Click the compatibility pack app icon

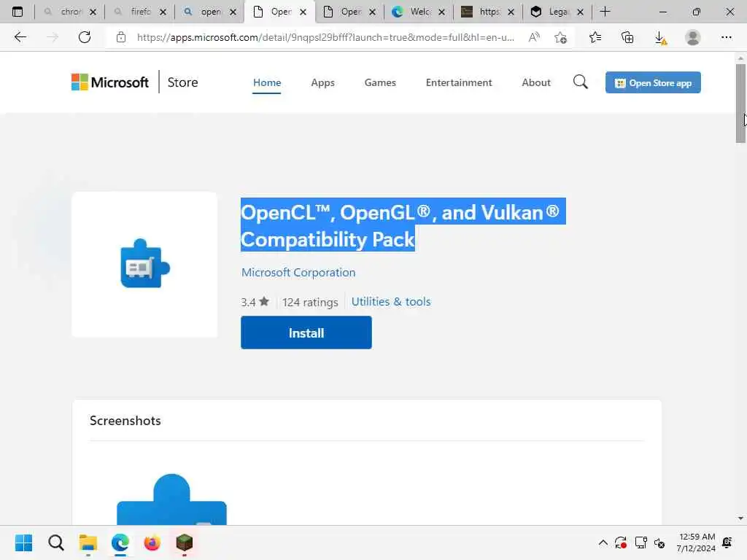click(144, 264)
